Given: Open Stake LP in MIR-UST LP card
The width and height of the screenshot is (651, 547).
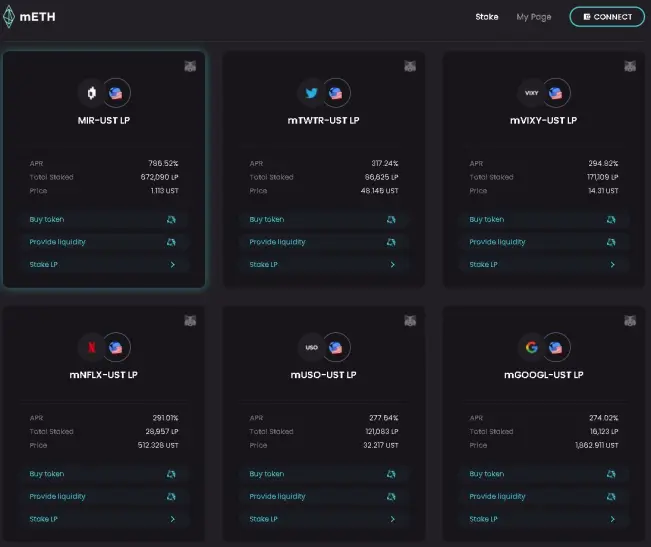Looking at the screenshot, I should point(104,264).
